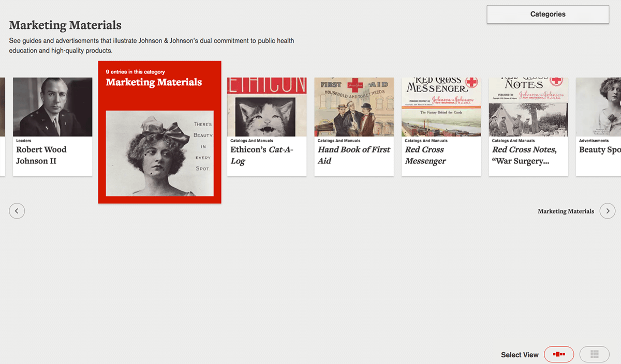Click the 'Advertisements' label on last card
Viewport: 621px width, 364px height.
(594, 141)
